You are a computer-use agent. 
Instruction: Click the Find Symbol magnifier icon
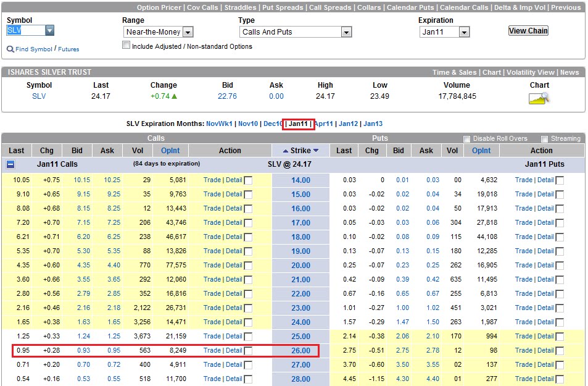point(10,49)
